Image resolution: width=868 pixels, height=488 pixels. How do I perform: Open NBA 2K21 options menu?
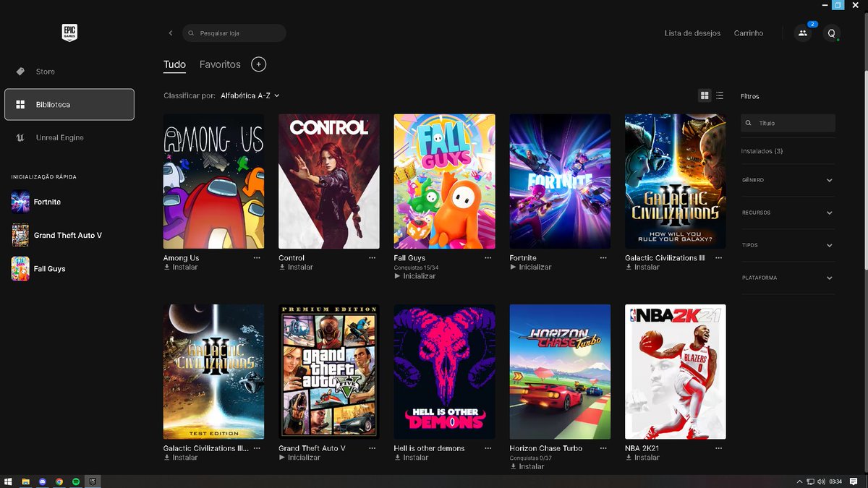point(719,448)
